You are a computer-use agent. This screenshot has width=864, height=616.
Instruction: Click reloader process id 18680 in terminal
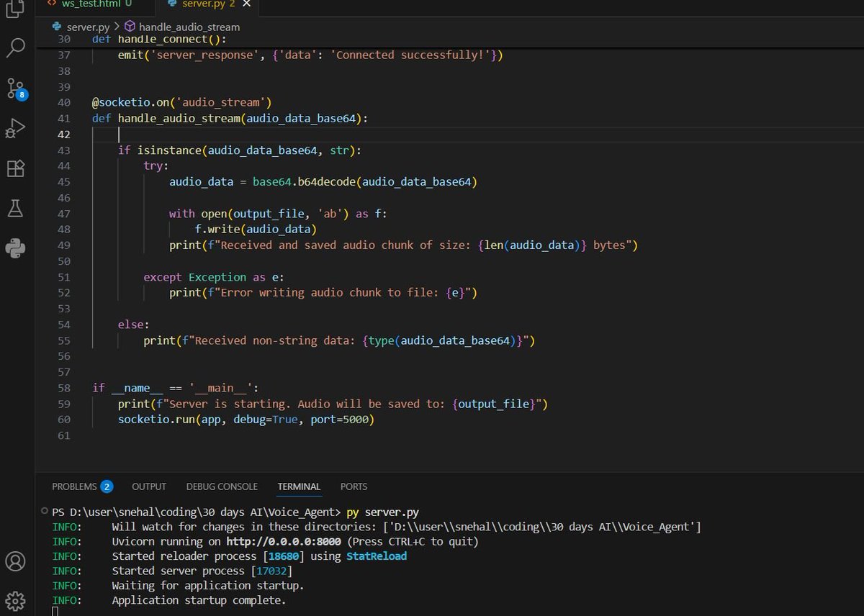283,556
